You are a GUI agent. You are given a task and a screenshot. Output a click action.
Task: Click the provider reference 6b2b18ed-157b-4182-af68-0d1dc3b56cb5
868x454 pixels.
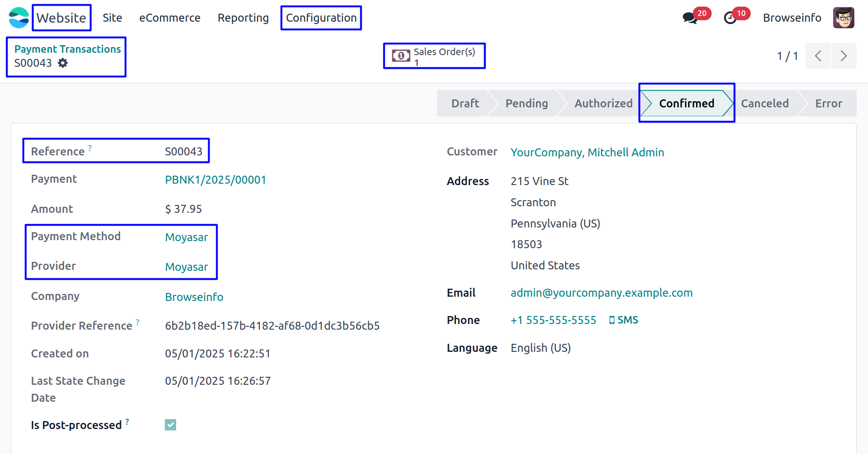[x=272, y=326]
